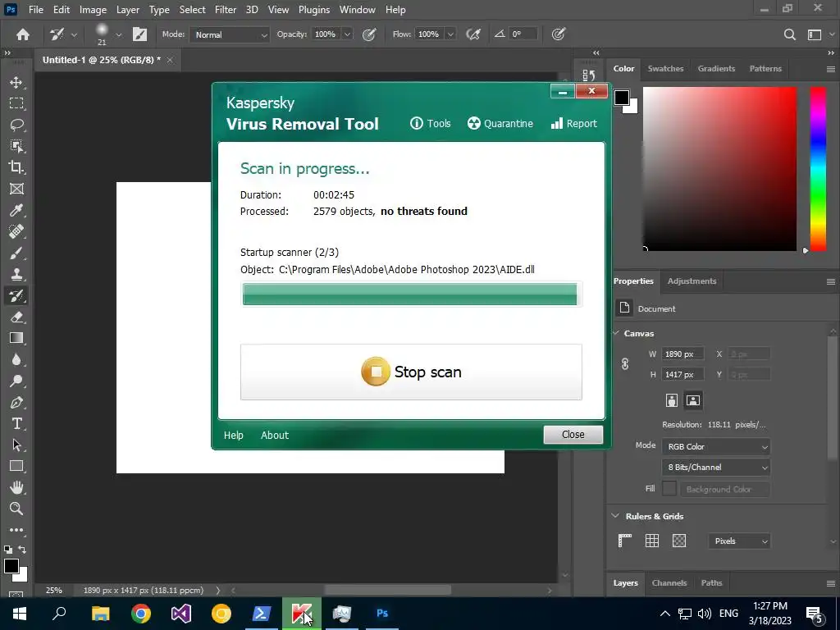Collapse the Rulers & Grids section
Screen dimensions: 840x630
(x=615, y=516)
